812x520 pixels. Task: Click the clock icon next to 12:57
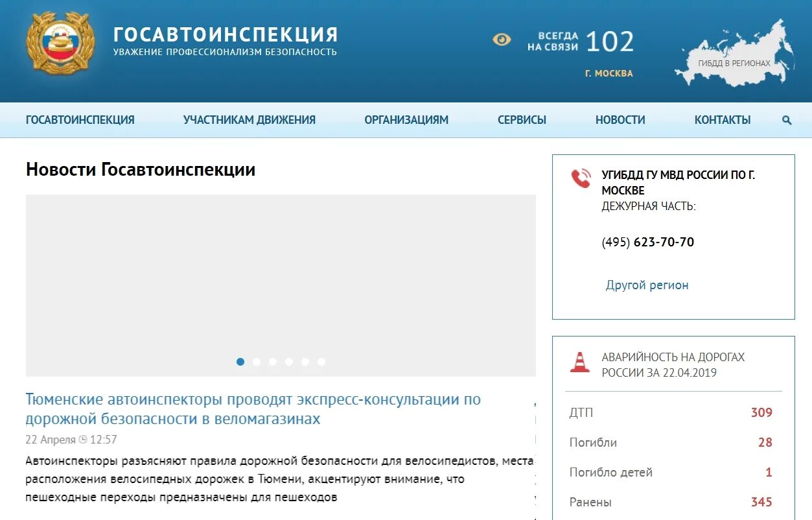(83, 440)
